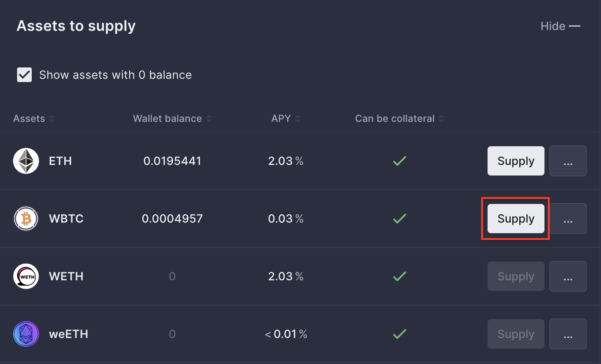Click the weETH token icon
Screen dimensions: 601x364
point(26,334)
